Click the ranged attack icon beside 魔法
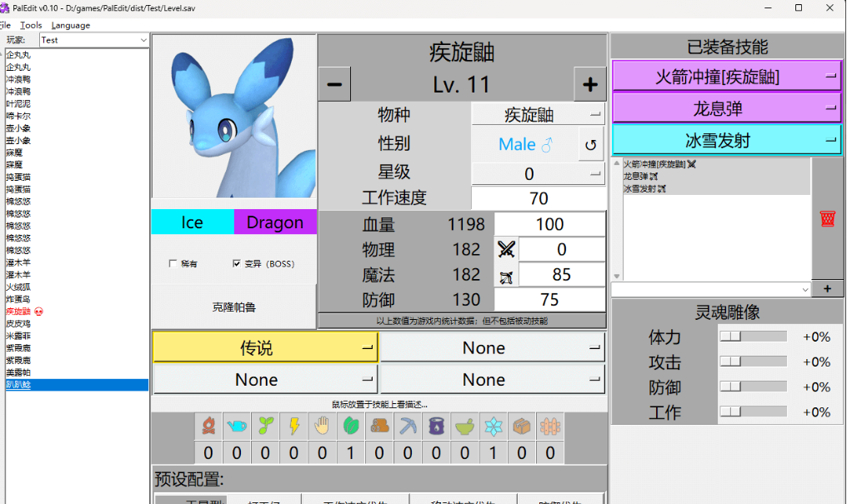This screenshot has height=504, width=847. (x=506, y=277)
